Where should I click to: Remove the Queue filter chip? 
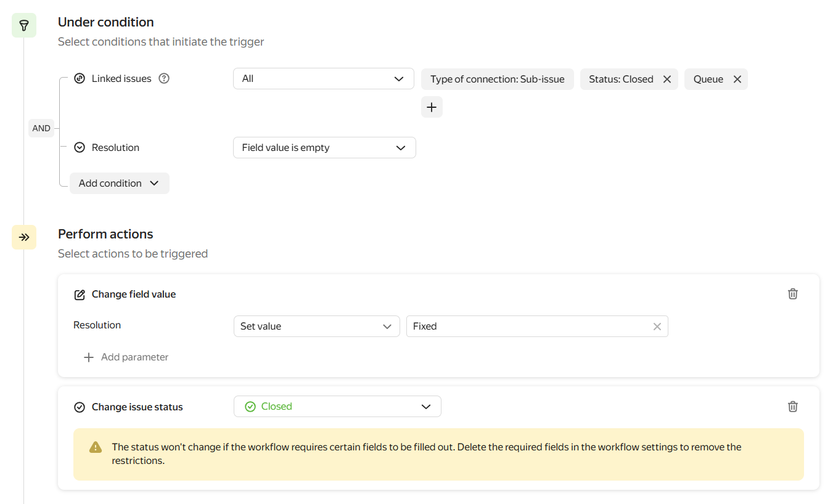(x=737, y=79)
